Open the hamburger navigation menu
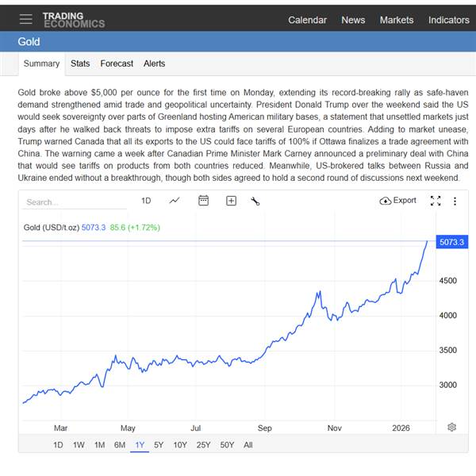Image resolution: width=476 pixels, height=476 pixels. (x=26, y=19)
